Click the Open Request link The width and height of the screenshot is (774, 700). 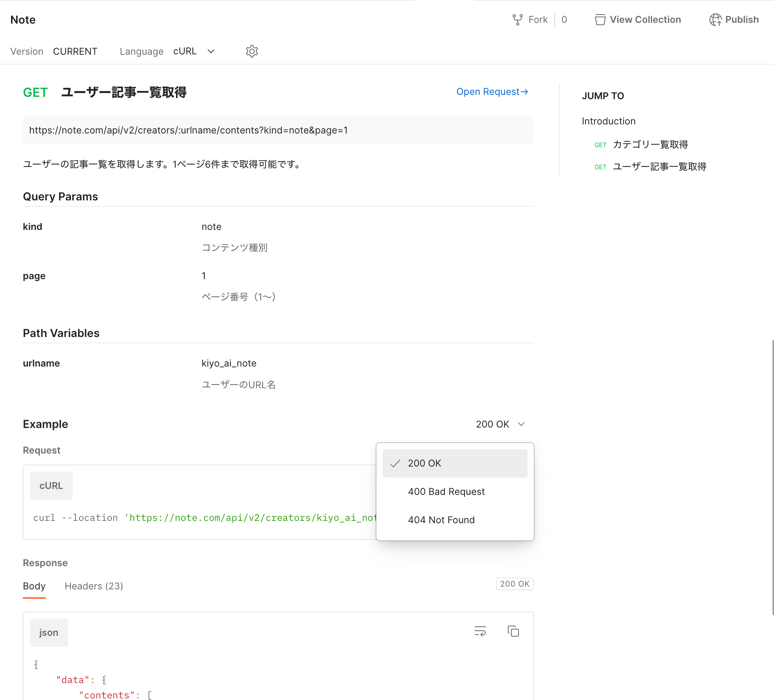coord(492,92)
